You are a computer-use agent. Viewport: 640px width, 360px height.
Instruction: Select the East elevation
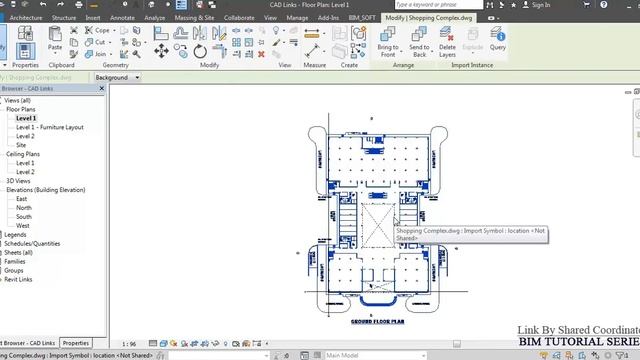tap(22, 199)
